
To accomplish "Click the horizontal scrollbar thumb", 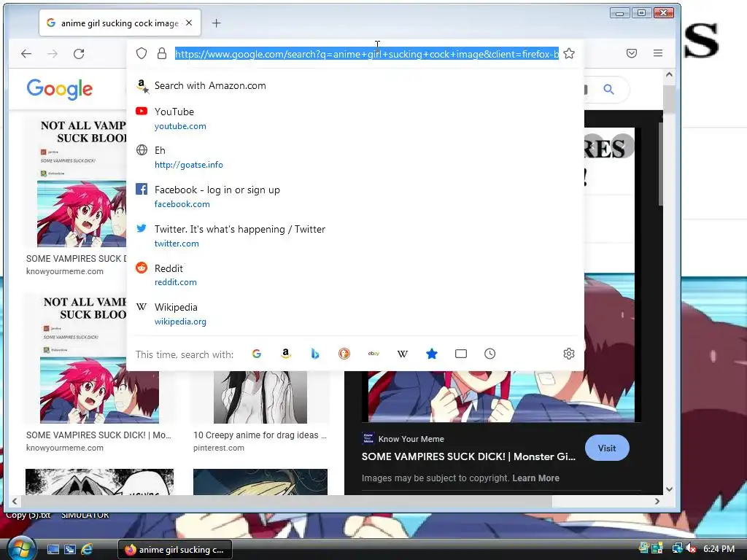I will [287, 501].
